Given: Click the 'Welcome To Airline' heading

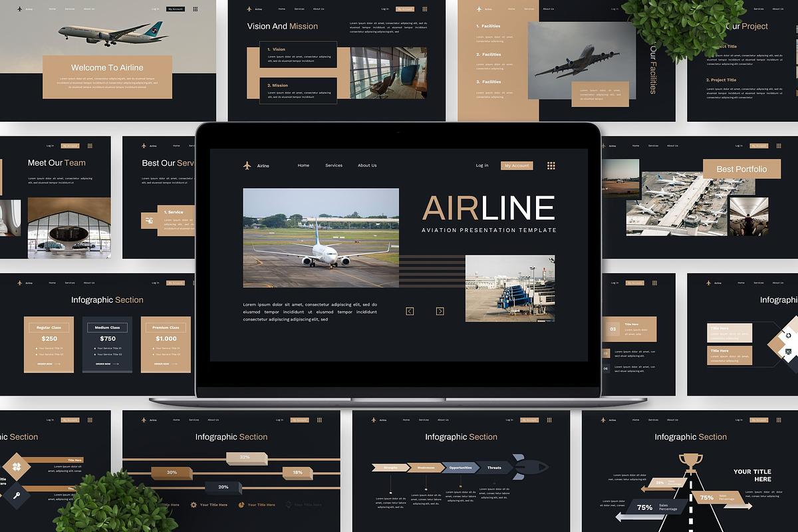Looking at the screenshot, I should point(107,68).
